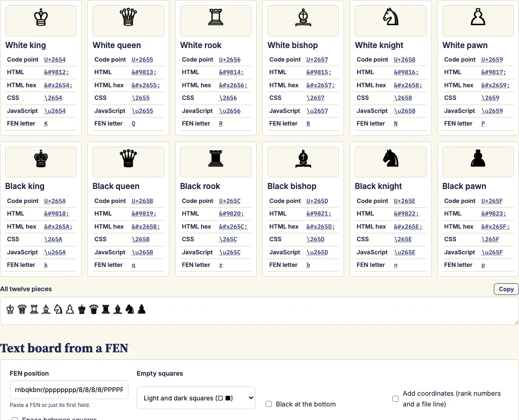This screenshot has height=420, width=519.
Task: Copy Black rook FEN letter r
Action: click(x=221, y=265)
